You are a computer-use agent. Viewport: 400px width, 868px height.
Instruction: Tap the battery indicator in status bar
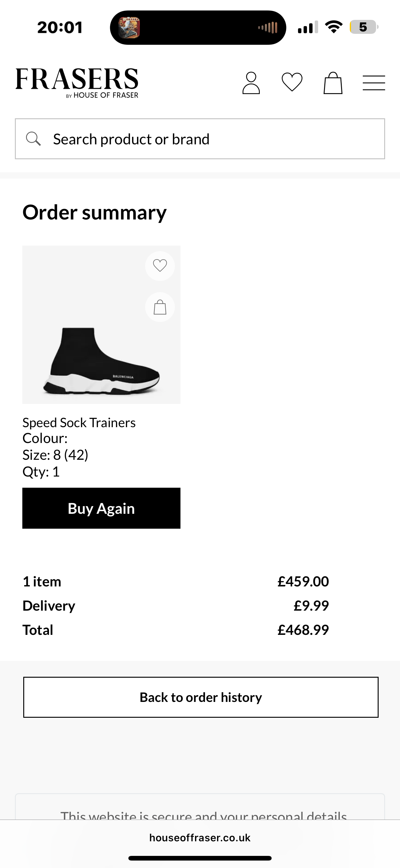(364, 27)
